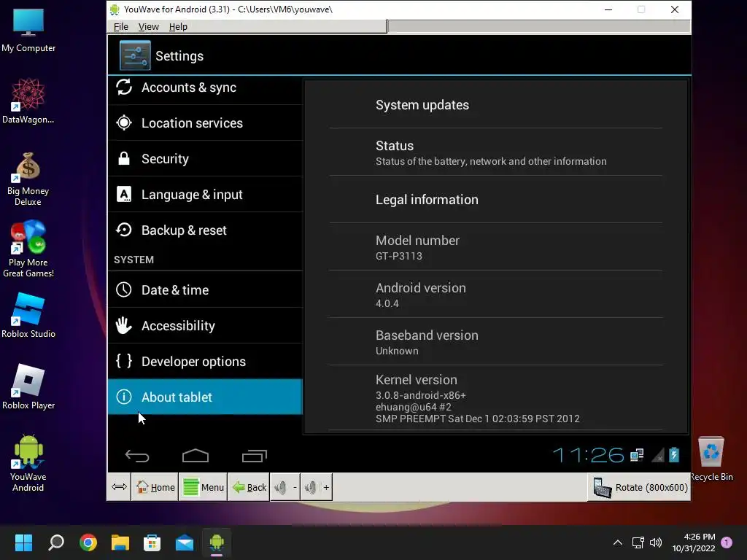The height and width of the screenshot is (560, 747).
Task: Open Windows Start menu
Action: pos(23,542)
